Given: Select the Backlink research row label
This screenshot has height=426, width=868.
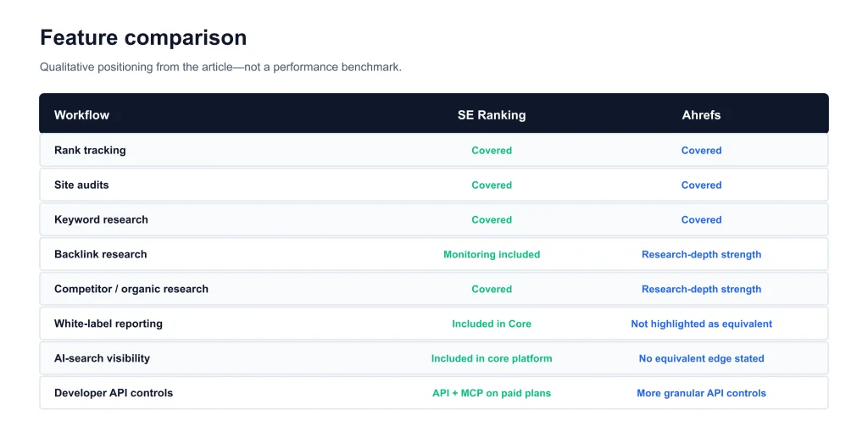Looking at the screenshot, I should tap(101, 254).
